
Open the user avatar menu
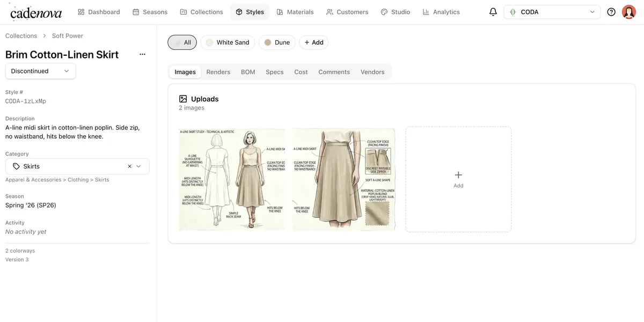tap(629, 12)
